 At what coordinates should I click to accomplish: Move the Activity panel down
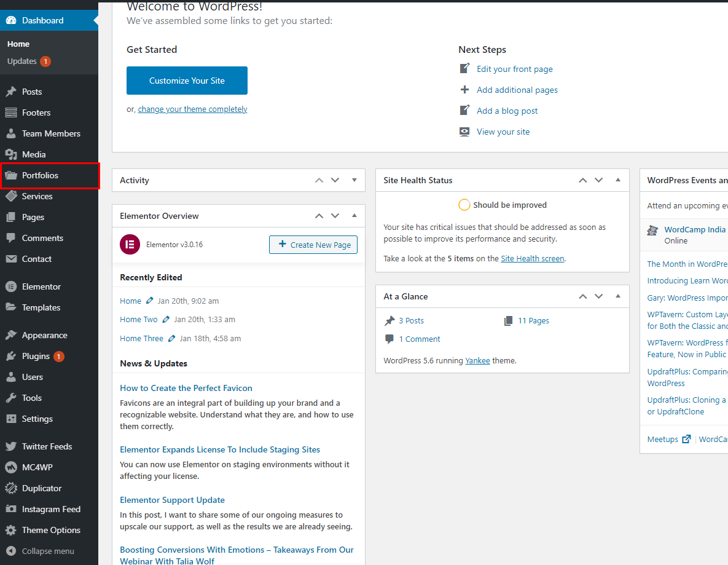(335, 180)
